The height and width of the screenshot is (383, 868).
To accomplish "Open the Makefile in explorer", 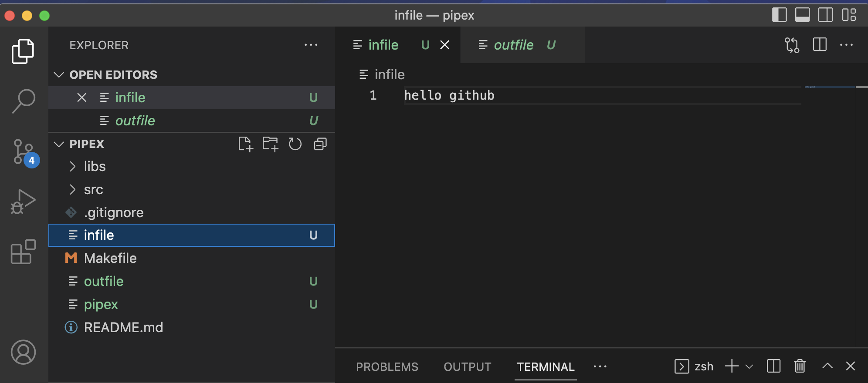I will (192, 258).
